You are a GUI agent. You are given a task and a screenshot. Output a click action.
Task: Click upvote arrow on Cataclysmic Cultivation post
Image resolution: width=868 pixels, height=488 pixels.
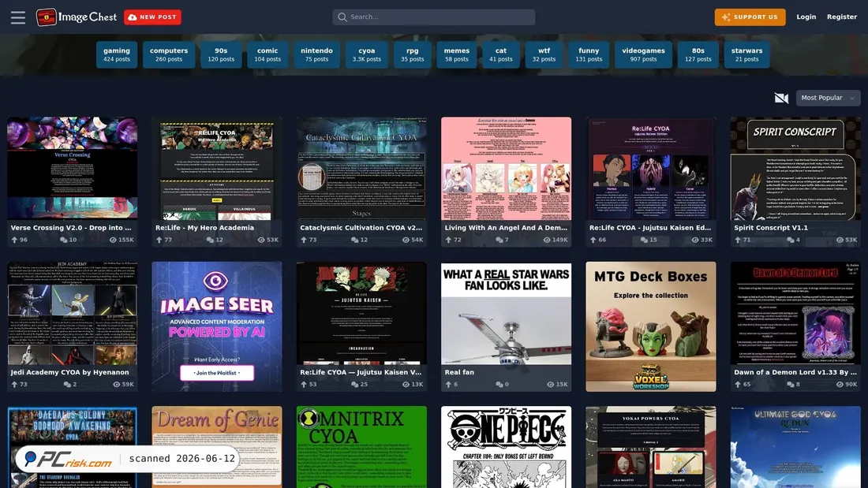[303, 240]
